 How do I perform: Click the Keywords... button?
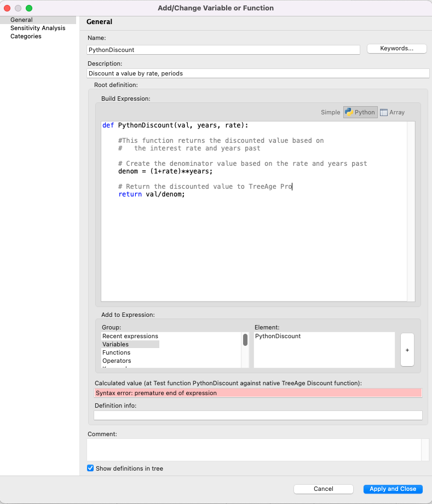click(396, 49)
